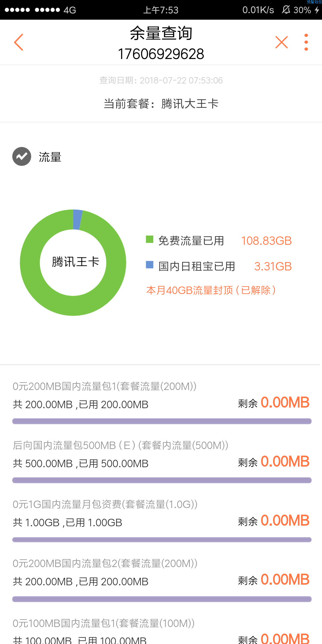The width and height of the screenshot is (322, 644).
Task: Tap the battery charging bolt icon
Action: (x=317, y=10)
